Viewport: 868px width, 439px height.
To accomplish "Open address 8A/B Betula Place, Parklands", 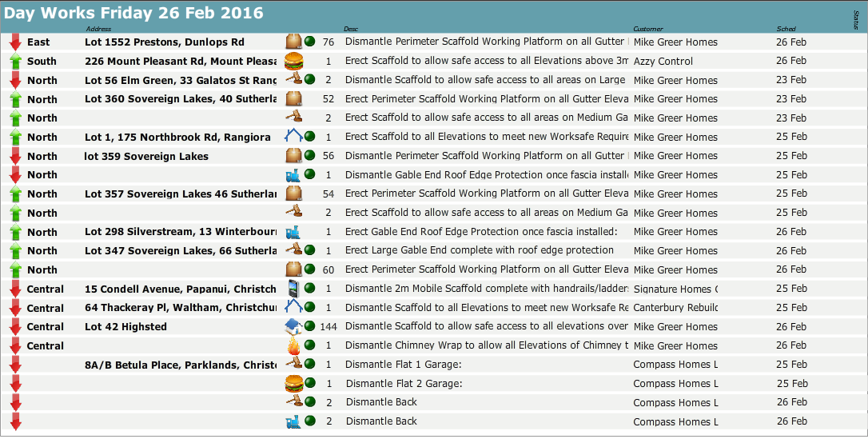I will [x=181, y=365].
